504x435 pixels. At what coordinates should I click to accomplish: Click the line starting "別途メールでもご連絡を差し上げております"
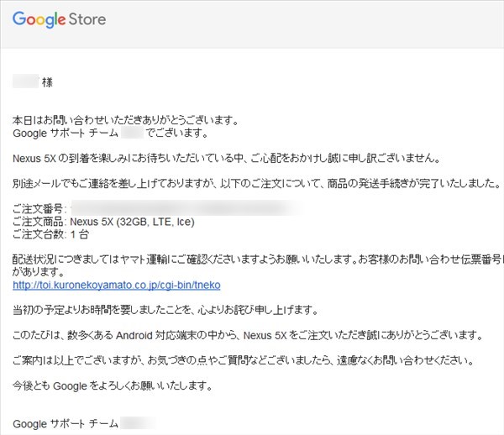pyautogui.click(x=257, y=183)
